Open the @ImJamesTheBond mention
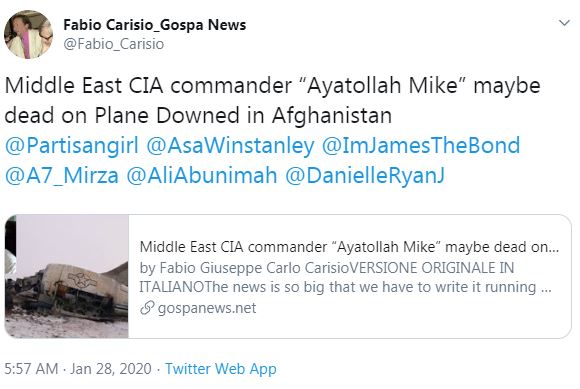Viewport: 580px width, 389px height. click(421, 145)
